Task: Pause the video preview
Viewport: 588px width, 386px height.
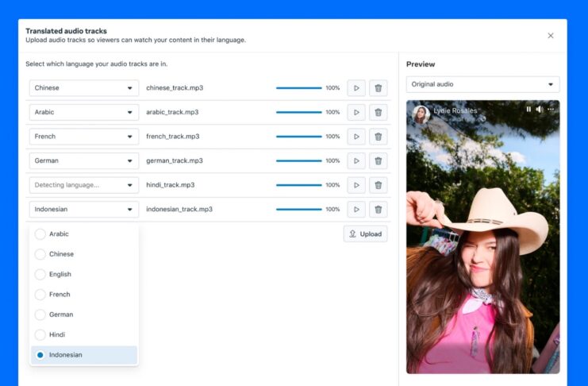Action: (x=528, y=109)
